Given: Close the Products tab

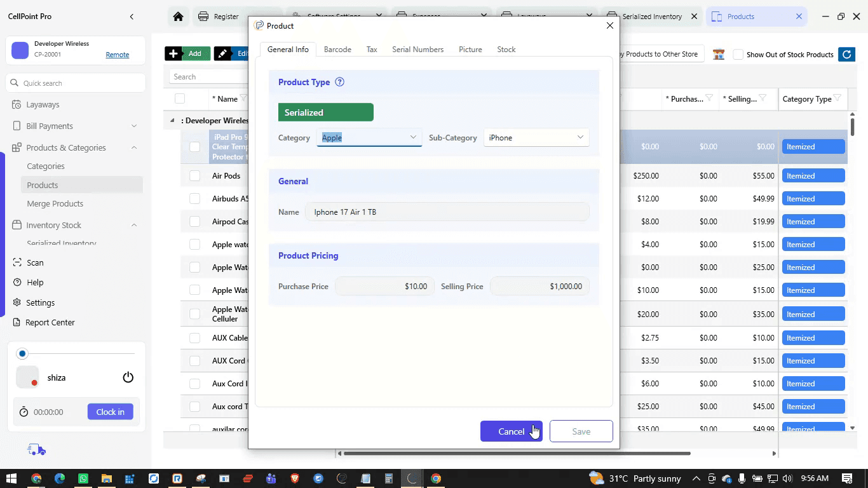Looking at the screenshot, I should 799,17.
